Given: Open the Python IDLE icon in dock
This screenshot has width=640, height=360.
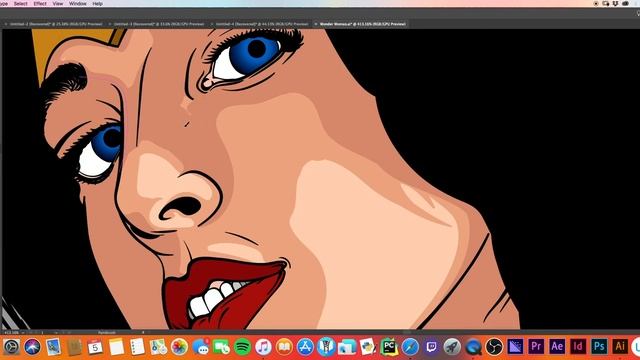Looking at the screenshot, I should [x=368, y=347].
